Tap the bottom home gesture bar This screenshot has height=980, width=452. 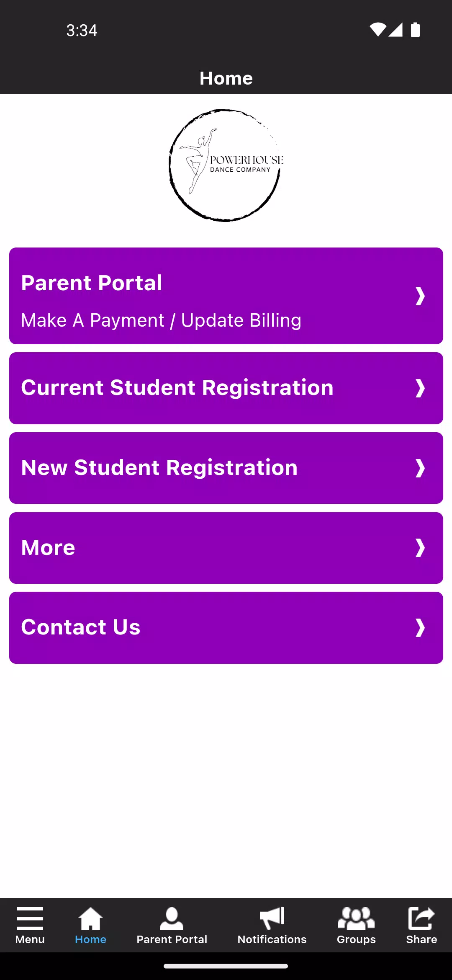(x=226, y=966)
